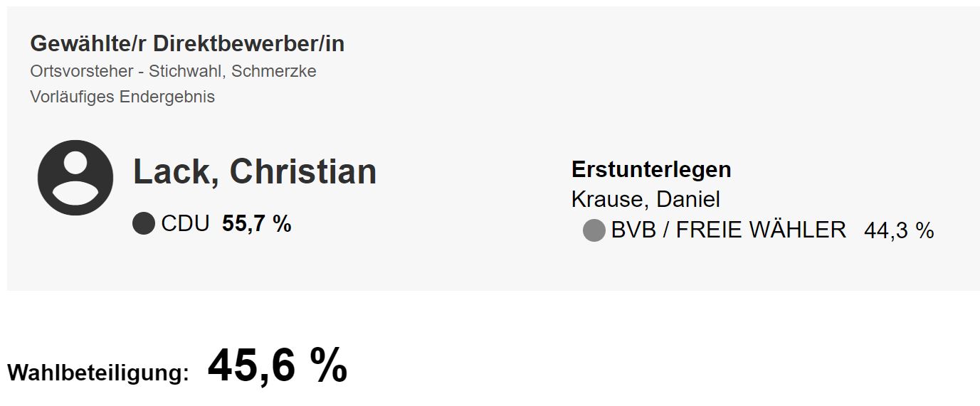
Task: Select the 44,3 % runner-up result
Action: (898, 230)
